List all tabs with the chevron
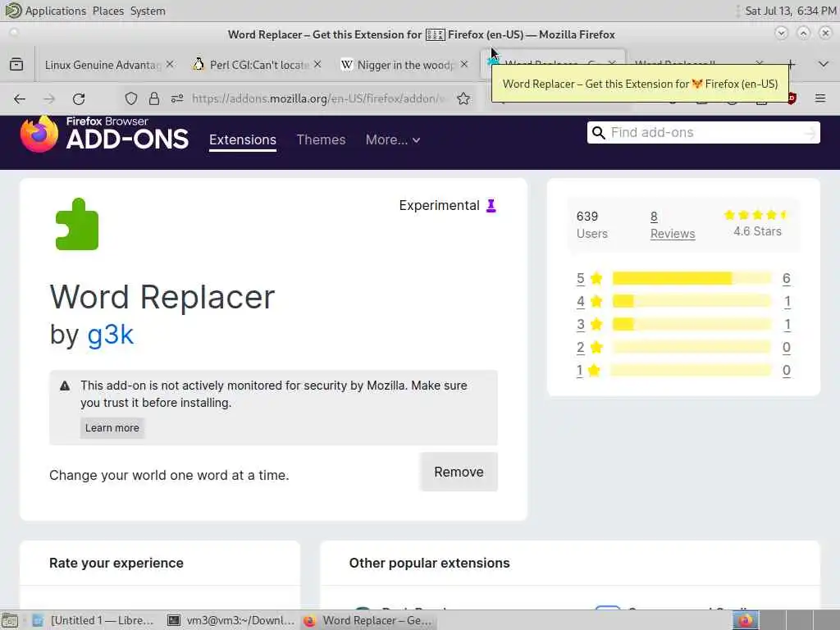Viewport: 840px width, 630px height. tap(824, 64)
